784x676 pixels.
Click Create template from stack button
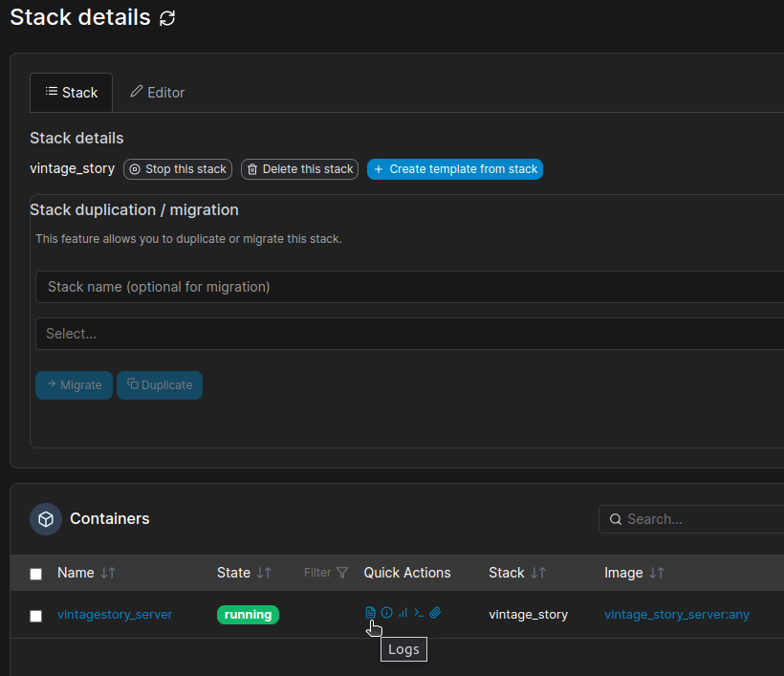coord(455,169)
